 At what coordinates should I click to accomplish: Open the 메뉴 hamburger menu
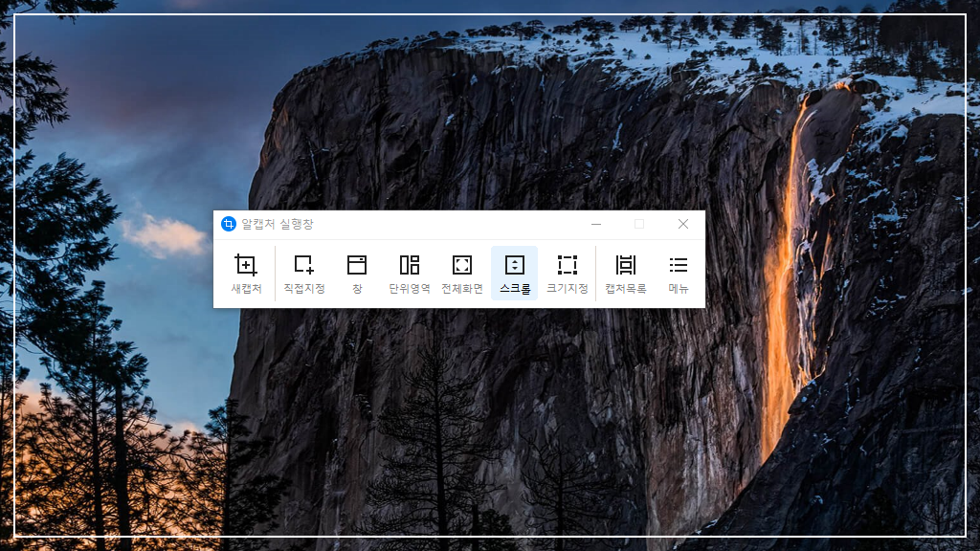[679, 273]
